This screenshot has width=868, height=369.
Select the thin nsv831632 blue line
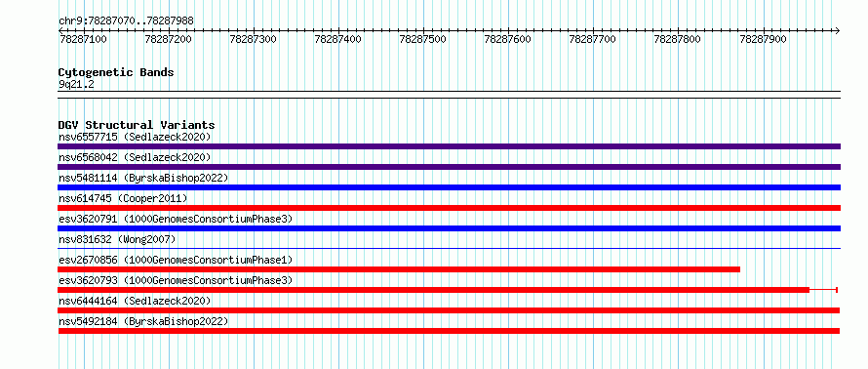pos(449,249)
